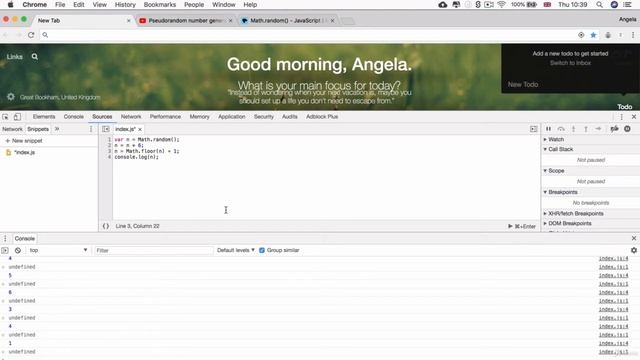The width and height of the screenshot is (640, 360).
Task: Click New snippet button
Action: click(24, 141)
